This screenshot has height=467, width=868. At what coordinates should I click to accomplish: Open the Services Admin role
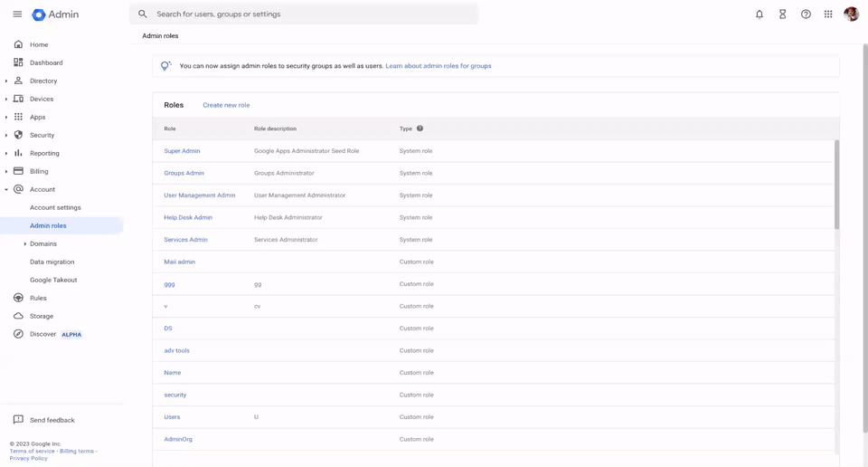[x=185, y=239]
